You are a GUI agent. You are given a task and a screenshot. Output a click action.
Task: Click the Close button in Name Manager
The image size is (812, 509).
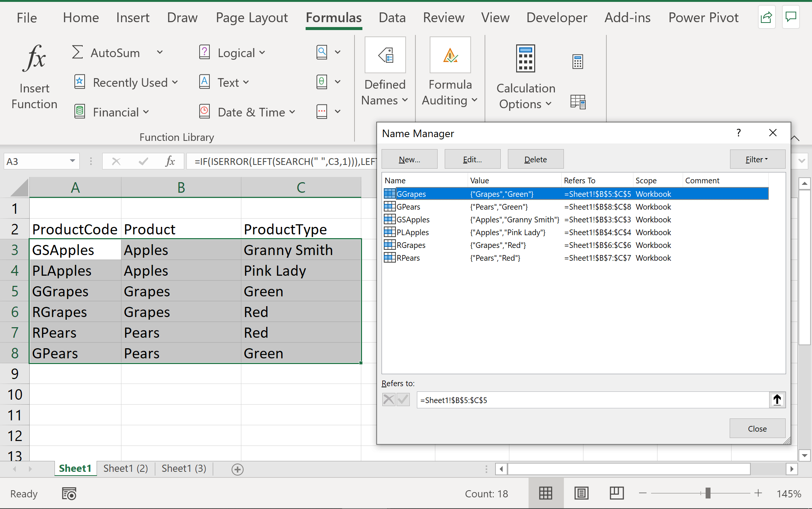pos(757,429)
